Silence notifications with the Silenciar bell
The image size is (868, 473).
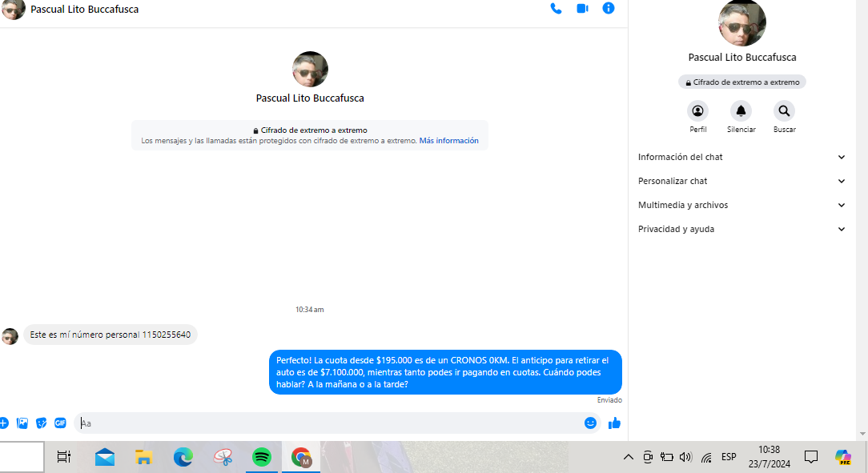click(x=741, y=111)
